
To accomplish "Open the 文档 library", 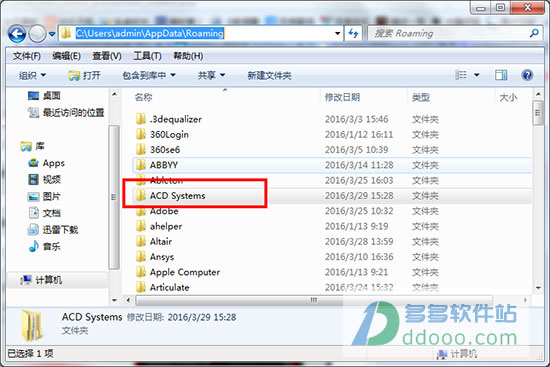I will (45, 213).
